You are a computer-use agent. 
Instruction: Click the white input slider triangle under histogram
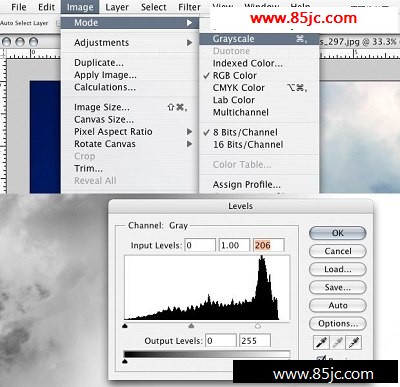click(x=258, y=325)
